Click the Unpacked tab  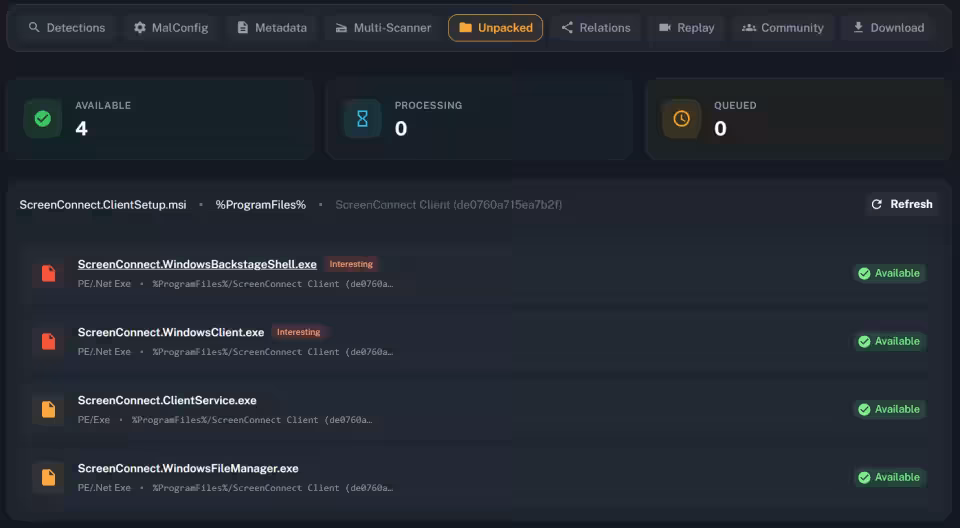(x=495, y=28)
